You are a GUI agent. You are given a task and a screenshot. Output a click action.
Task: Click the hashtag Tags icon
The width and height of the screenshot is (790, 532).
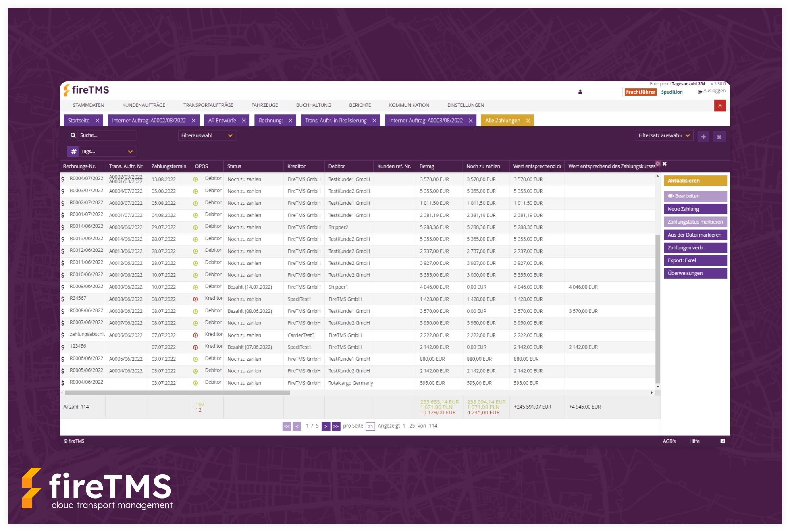click(73, 152)
